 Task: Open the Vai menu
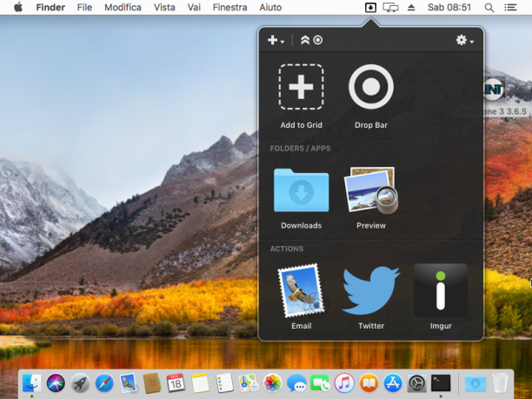(194, 7)
